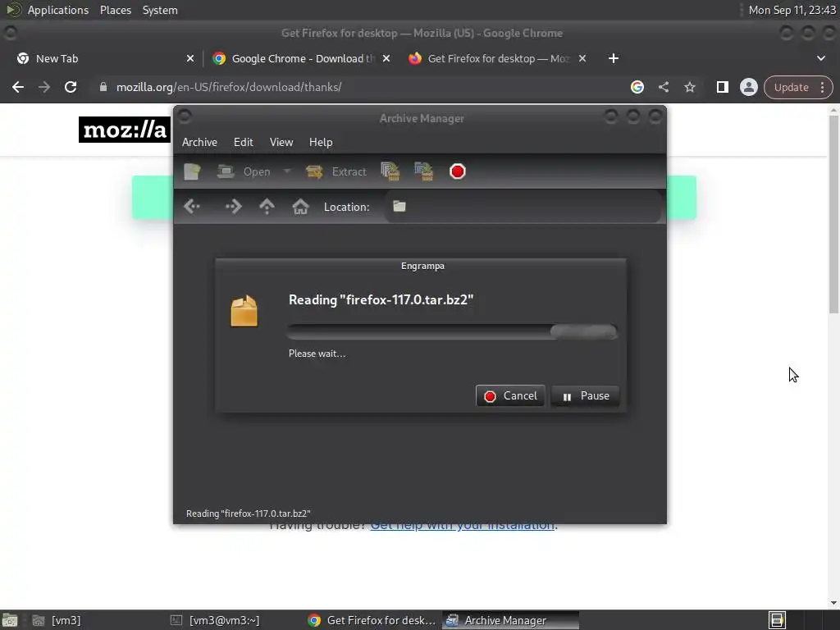Go back using Archive Manager back arrow
The width and height of the screenshot is (840, 630).
(192, 206)
